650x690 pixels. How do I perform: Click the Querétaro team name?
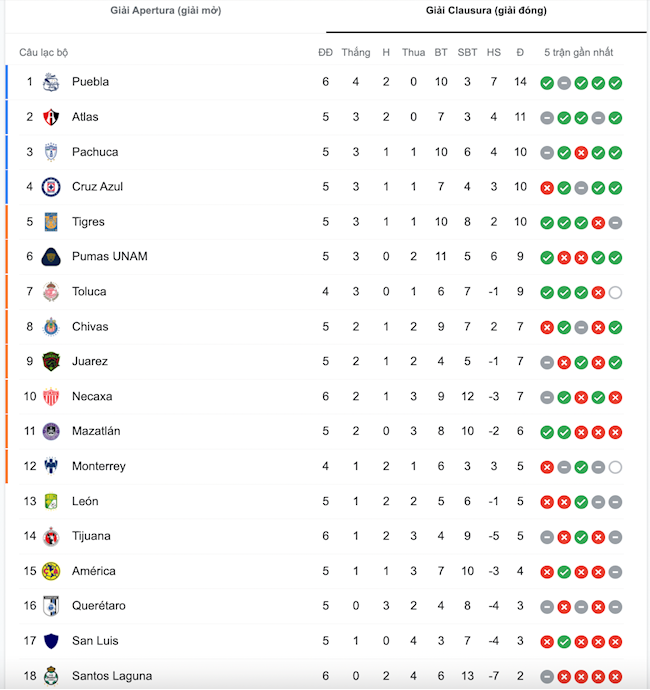point(98,606)
